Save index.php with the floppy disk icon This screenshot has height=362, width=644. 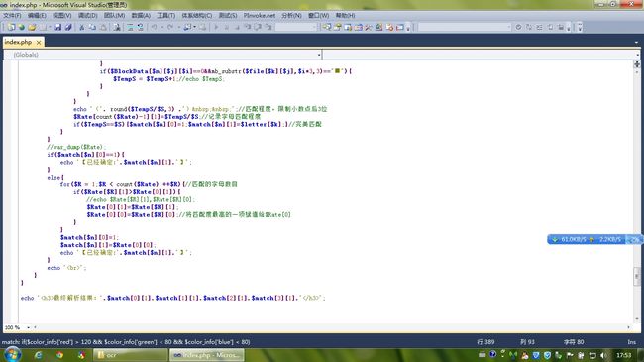pos(57,27)
